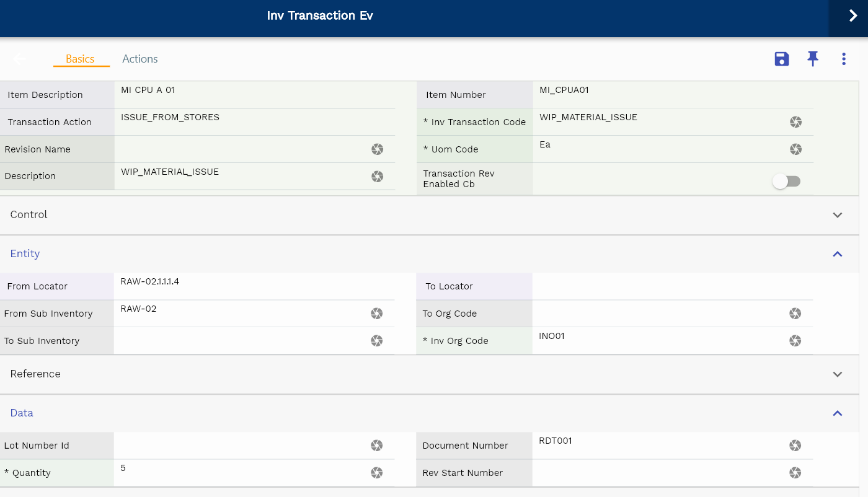Click the Revision Name field

(242, 149)
